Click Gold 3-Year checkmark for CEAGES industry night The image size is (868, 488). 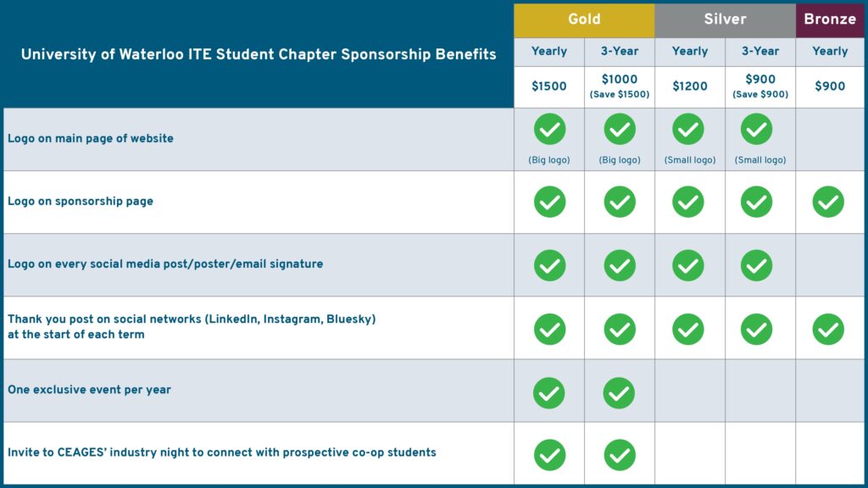pos(620,455)
